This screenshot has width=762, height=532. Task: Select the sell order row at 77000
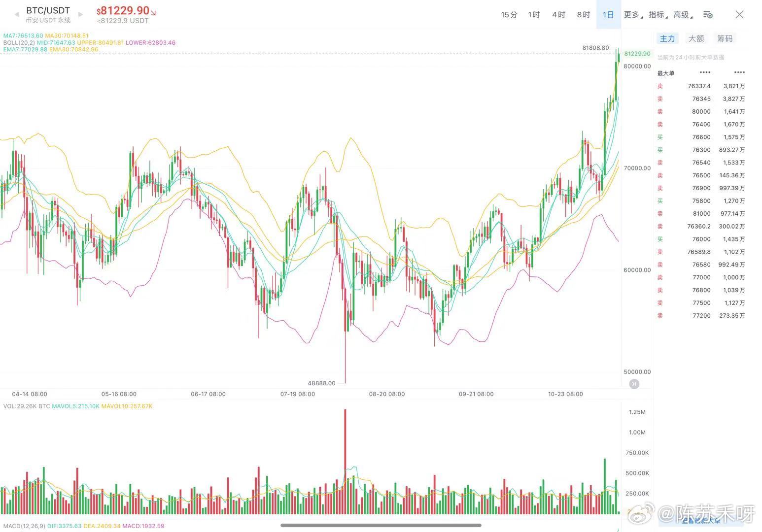pyautogui.click(x=701, y=277)
